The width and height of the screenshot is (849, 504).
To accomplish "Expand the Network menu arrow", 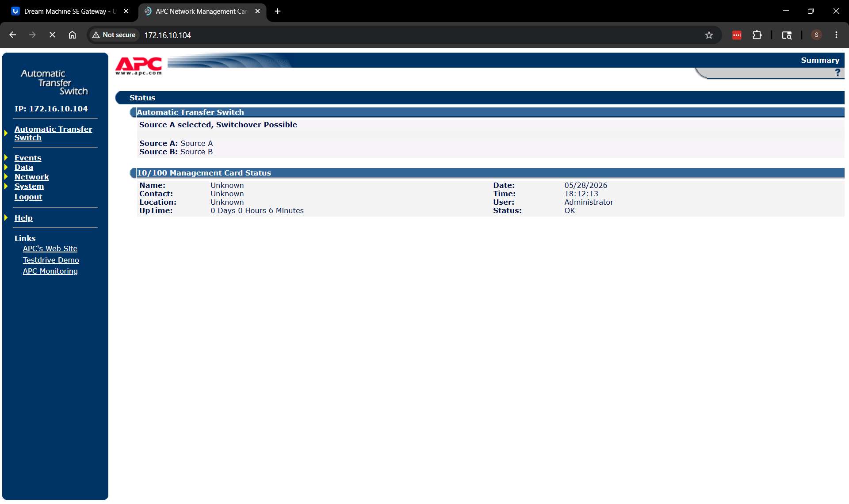I will (6, 176).
